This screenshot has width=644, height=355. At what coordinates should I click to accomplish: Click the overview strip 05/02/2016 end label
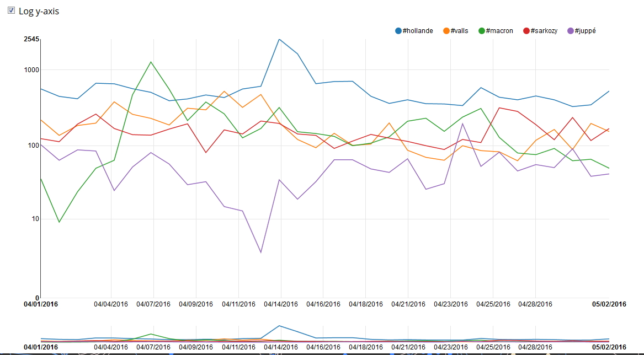[x=609, y=347]
